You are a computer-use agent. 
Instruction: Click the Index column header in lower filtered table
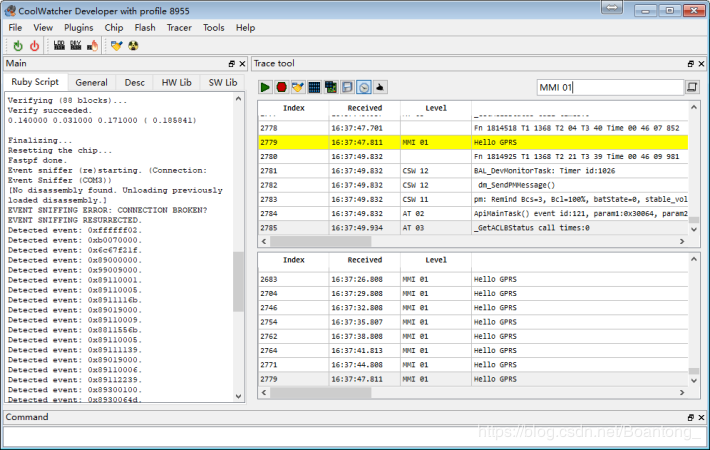(x=294, y=260)
